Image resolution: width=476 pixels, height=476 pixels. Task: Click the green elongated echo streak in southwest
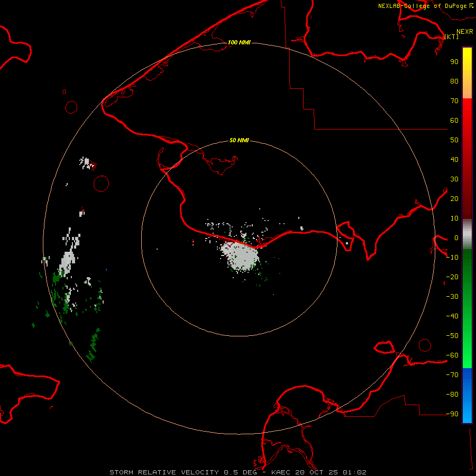(93, 345)
